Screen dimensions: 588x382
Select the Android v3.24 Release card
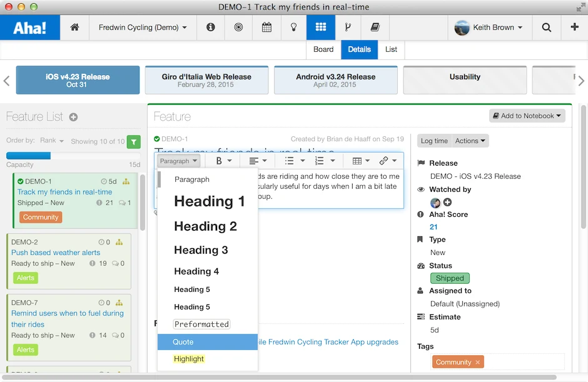pos(336,80)
